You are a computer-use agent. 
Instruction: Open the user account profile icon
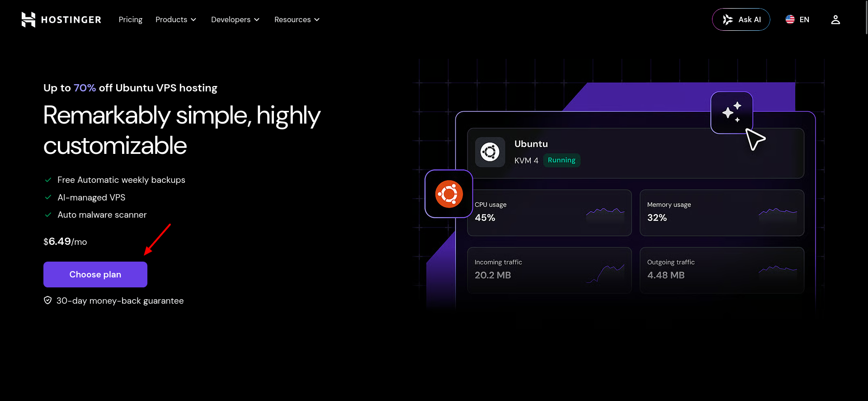click(835, 19)
